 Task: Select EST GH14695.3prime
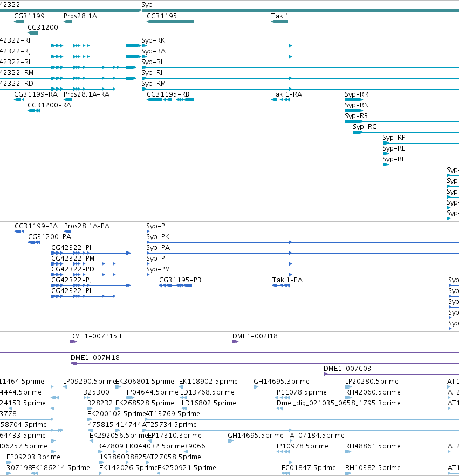(282, 381)
